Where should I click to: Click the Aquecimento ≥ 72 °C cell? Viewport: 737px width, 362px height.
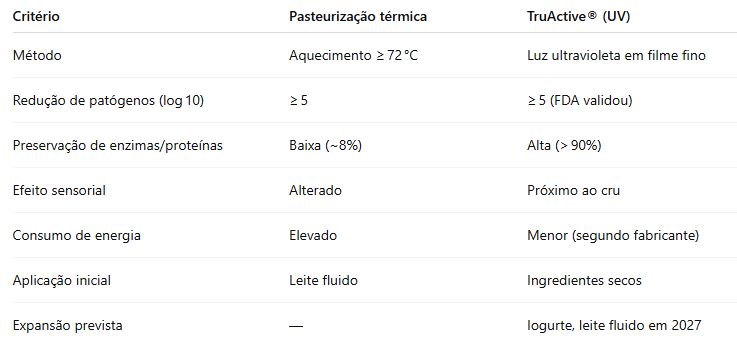click(x=353, y=55)
